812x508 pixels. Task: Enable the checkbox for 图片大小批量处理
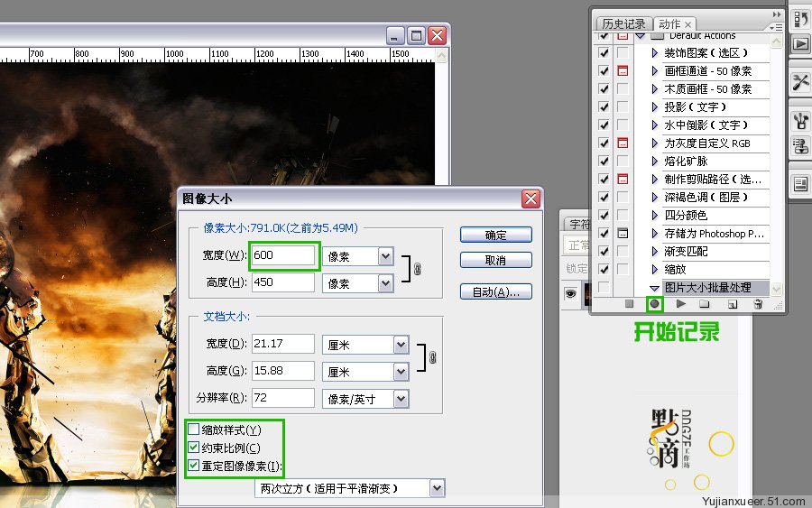click(x=604, y=287)
